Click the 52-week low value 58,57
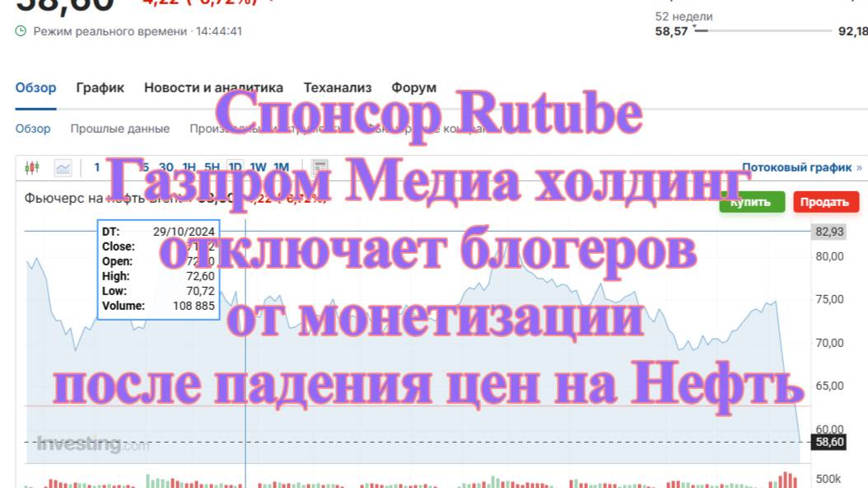This screenshot has height=488, width=868. 671,31
